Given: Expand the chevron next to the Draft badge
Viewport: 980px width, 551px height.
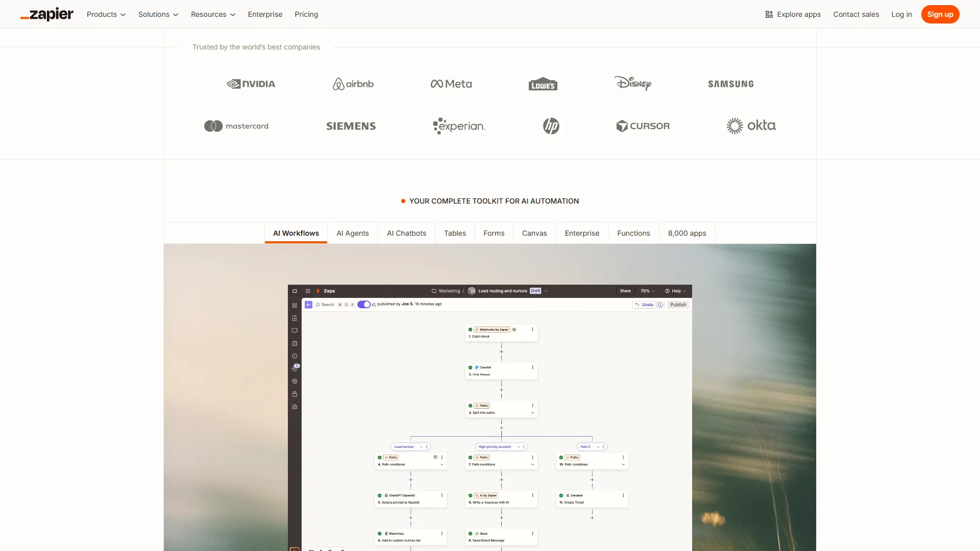Looking at the screenshot, I should pyautogui.click(x=546, y=291).
